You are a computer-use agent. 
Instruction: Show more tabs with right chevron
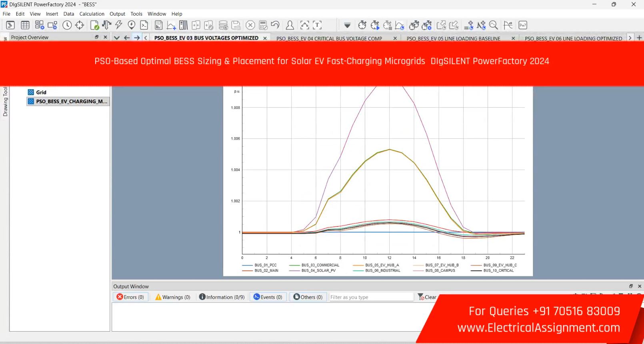(630, 38)
